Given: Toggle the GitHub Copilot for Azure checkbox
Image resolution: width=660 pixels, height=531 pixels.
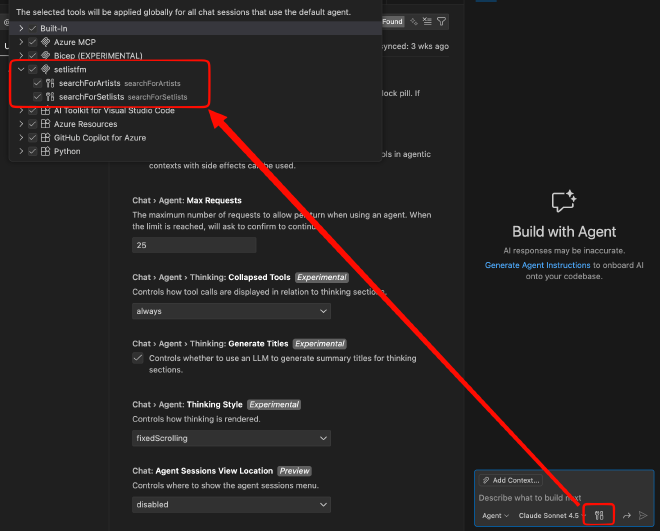Looking at the screenshot, I should click(33, 137).
